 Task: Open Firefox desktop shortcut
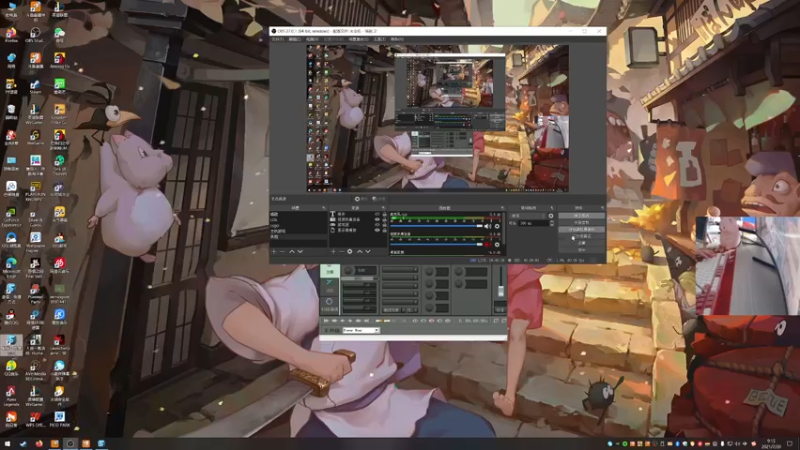[11, 35]
